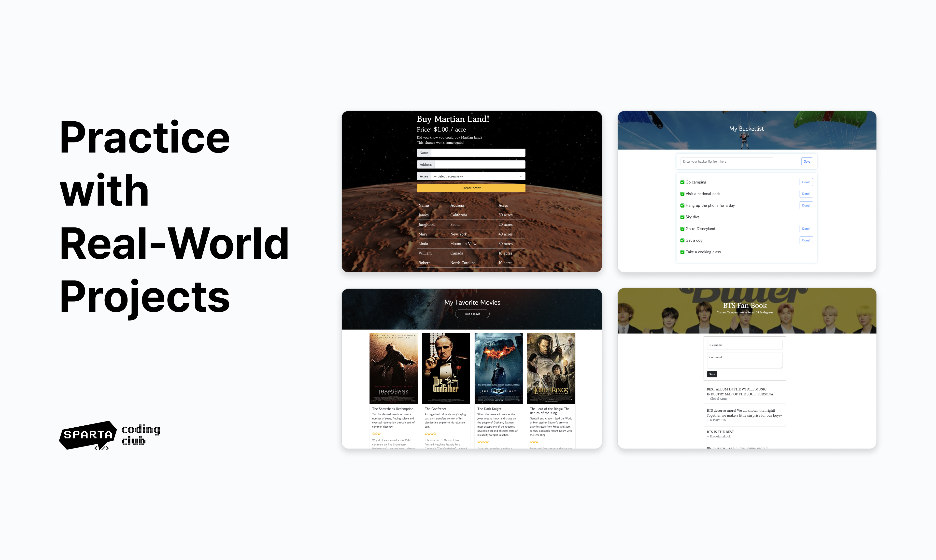Click the yellow Create order button
This screenshot has width=936, height=560.
coord(471,188)
